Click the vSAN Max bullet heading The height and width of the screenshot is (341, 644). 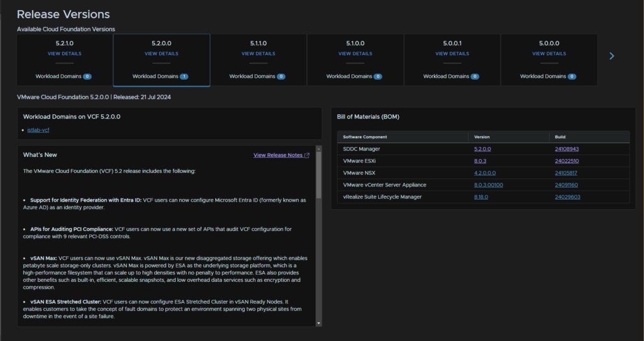point(43,259)
